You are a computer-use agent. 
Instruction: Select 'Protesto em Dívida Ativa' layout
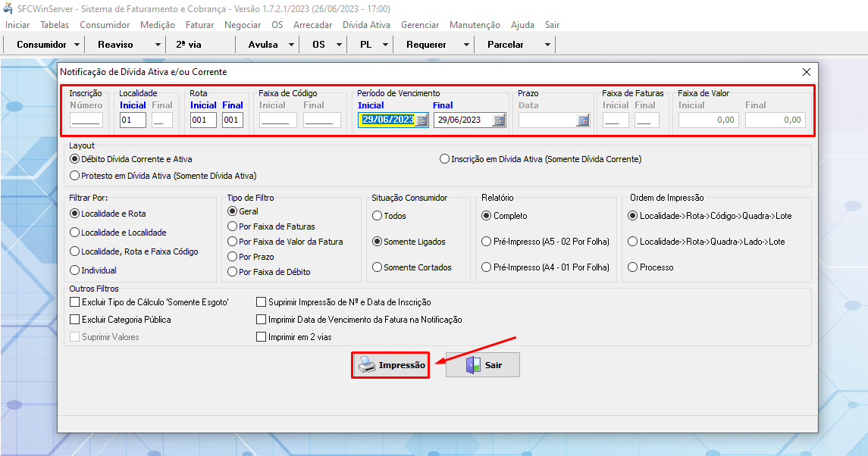tap(74, 176)
